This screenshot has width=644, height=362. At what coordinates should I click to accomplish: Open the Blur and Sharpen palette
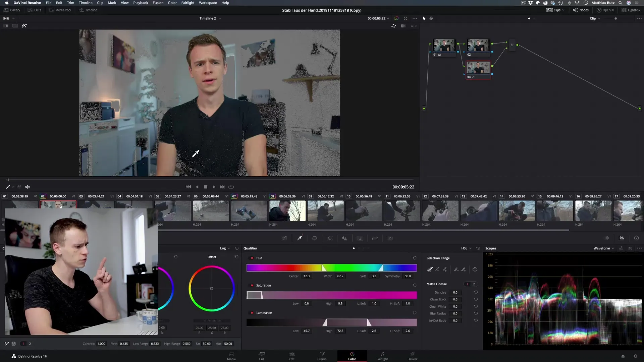click(344, 238)
